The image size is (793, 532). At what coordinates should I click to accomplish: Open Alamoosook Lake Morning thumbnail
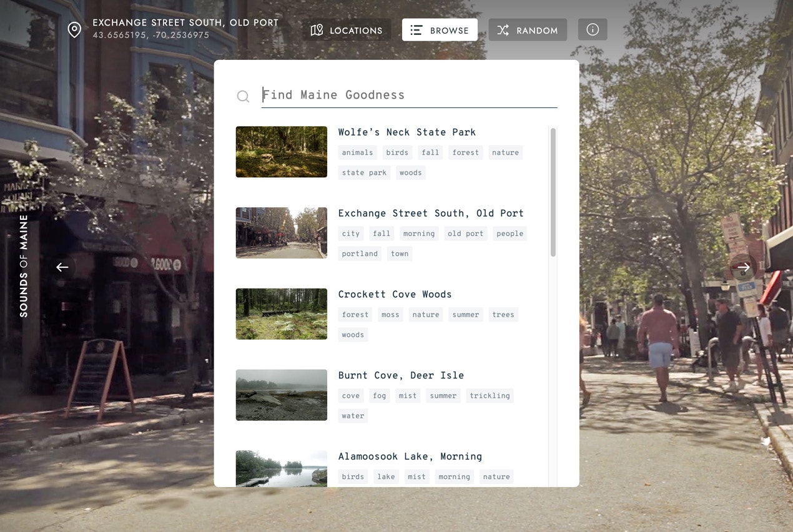click(x=282, y=469)
